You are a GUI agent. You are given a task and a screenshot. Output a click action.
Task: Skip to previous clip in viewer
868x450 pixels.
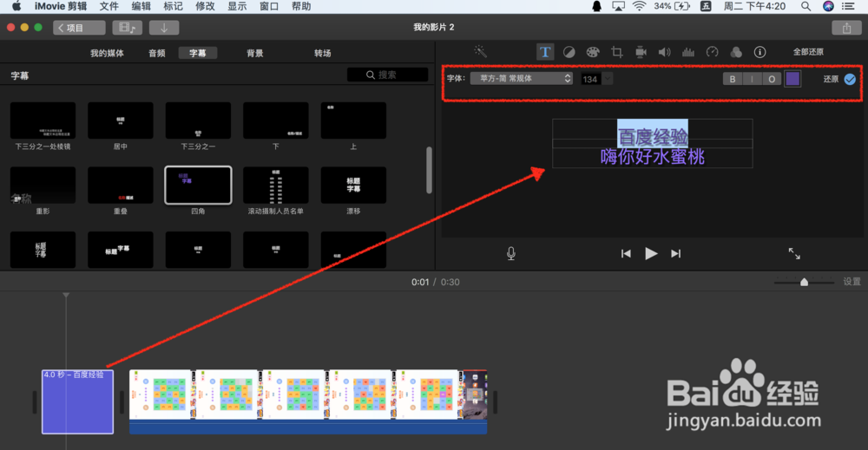click(x=626, y=253)
